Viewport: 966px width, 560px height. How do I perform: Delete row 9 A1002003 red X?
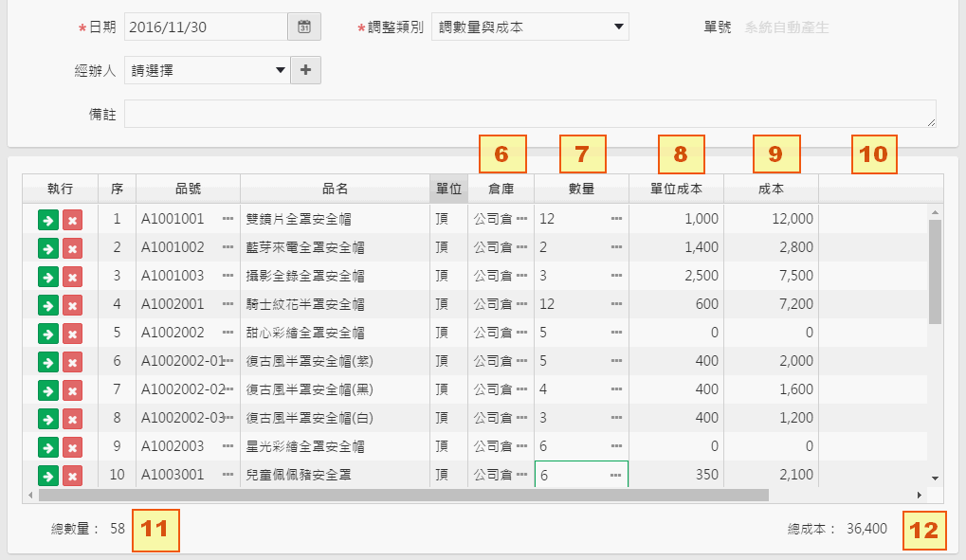pyautogui.click(x=73, y=447)
